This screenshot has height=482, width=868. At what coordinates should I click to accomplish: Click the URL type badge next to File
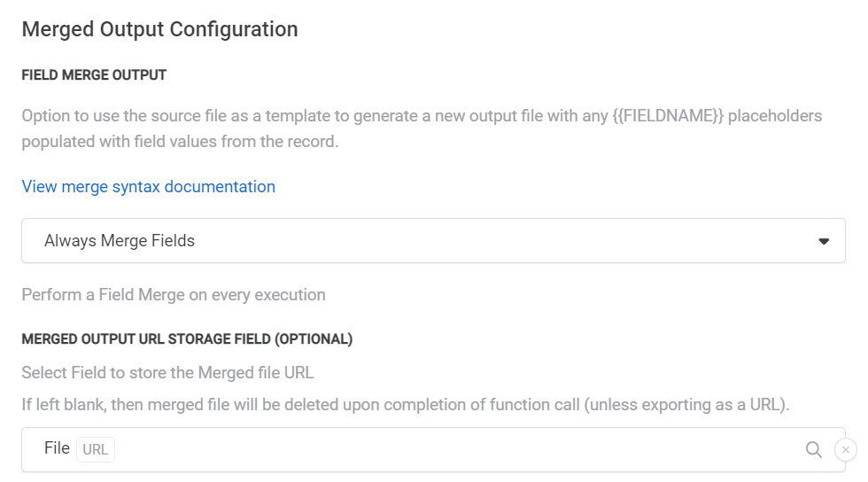click(x=96, y=449)
